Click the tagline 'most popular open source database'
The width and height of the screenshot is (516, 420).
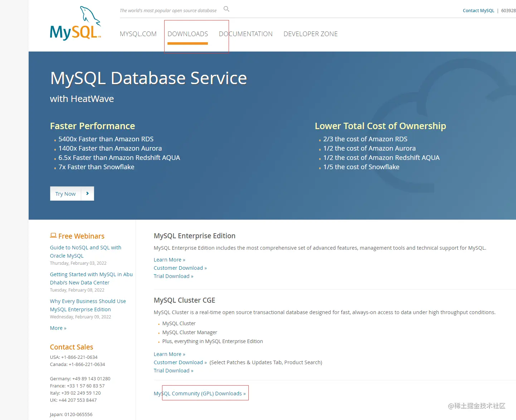(180, 11)
